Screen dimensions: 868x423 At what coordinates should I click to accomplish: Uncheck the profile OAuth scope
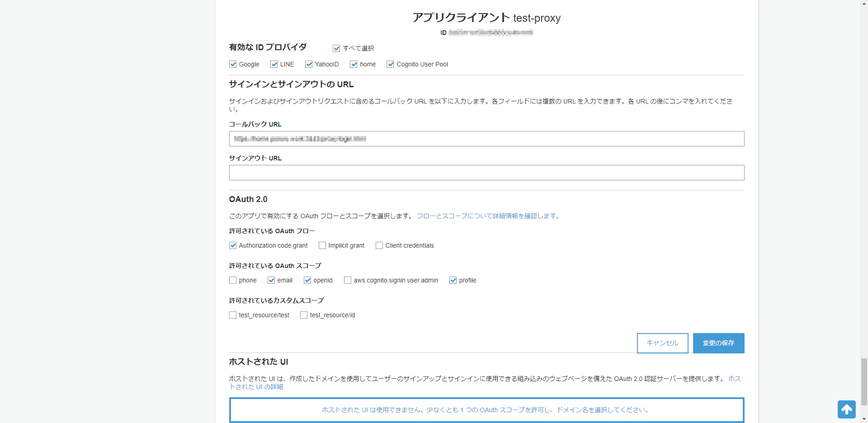pos(453,280)
